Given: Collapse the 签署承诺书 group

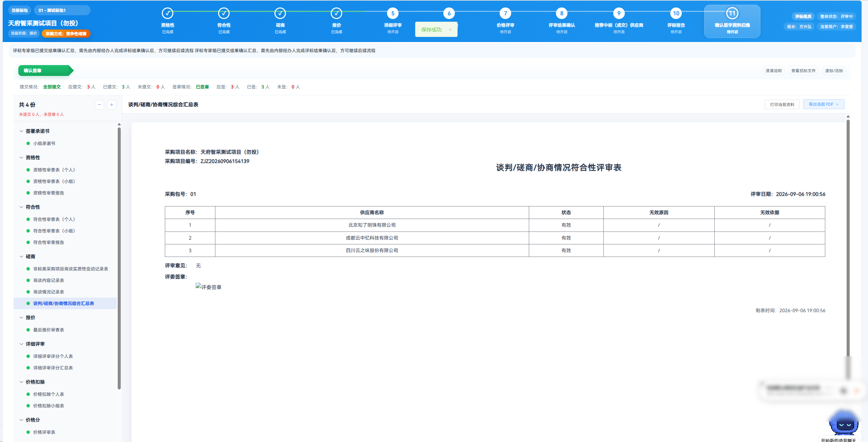Looking at the screenshot, I should (21, 131).
